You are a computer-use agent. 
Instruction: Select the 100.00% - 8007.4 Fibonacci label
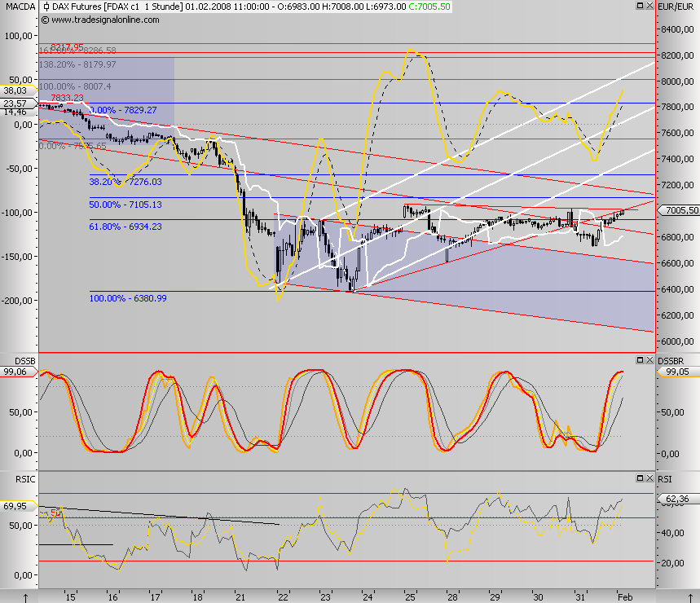pos(76,86)
